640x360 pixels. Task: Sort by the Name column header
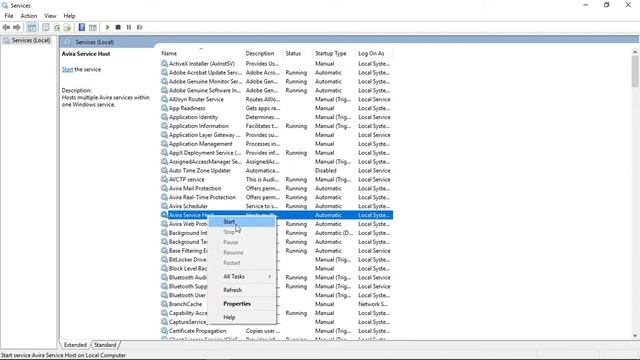point(200,53)
